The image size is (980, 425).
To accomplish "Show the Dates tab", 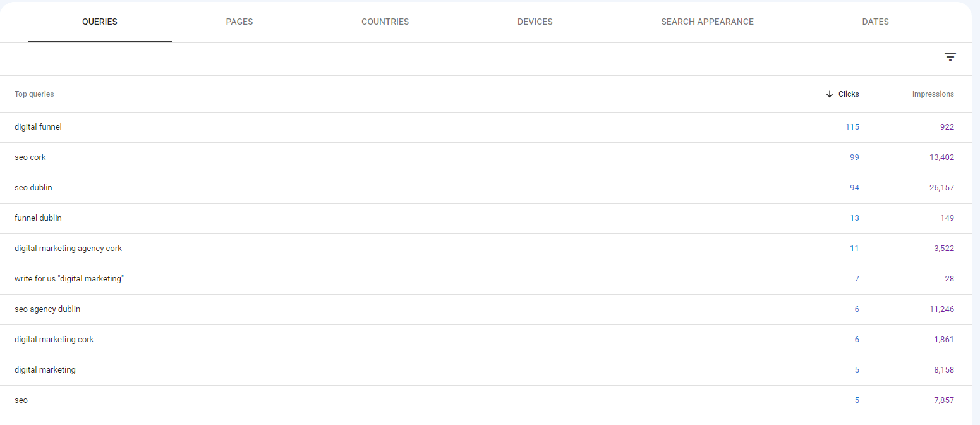I will pyautogui.click(x=876, y=22).
